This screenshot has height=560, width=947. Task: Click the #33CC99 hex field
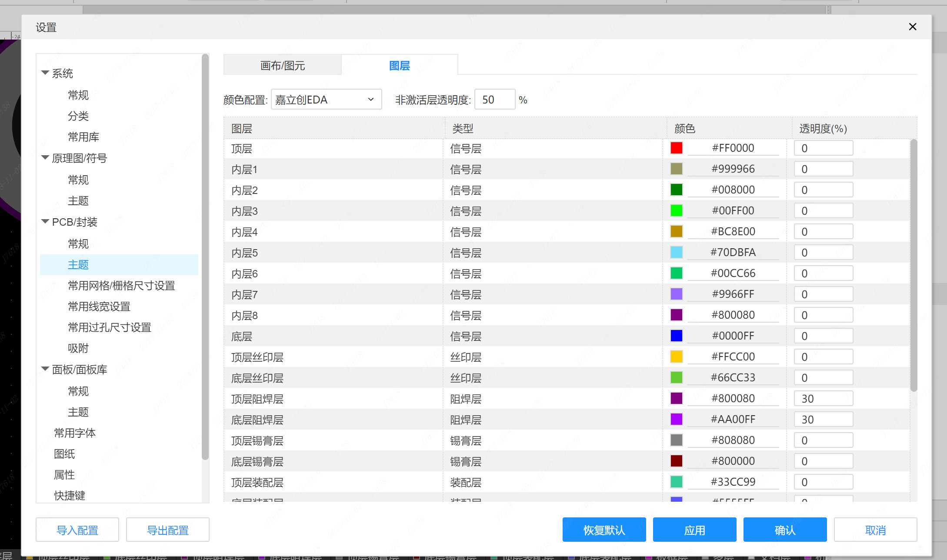pos(733,482)
